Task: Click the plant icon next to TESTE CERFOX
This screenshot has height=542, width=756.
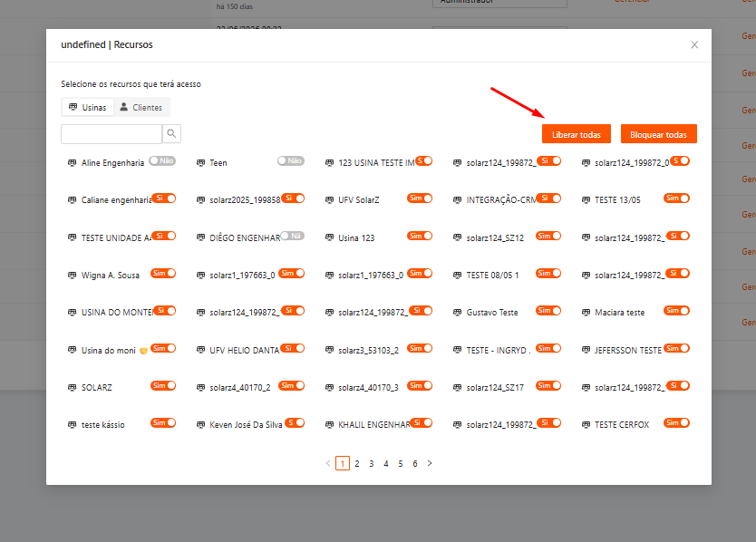Action: 586,425
